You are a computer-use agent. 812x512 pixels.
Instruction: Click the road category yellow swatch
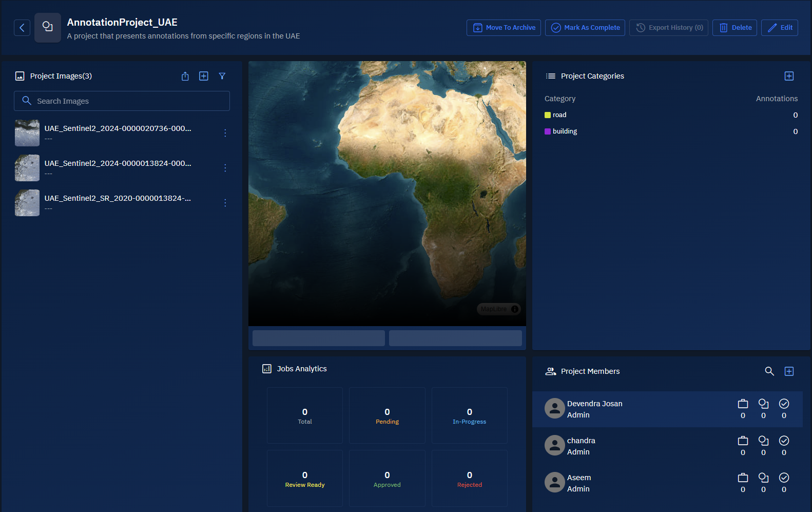click(548, 115)
